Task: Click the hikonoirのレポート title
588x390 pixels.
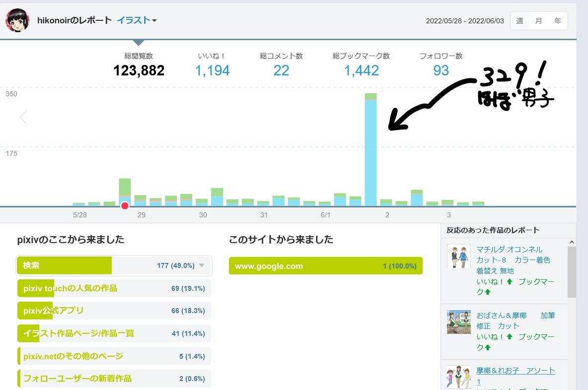Action: point(74,20)
